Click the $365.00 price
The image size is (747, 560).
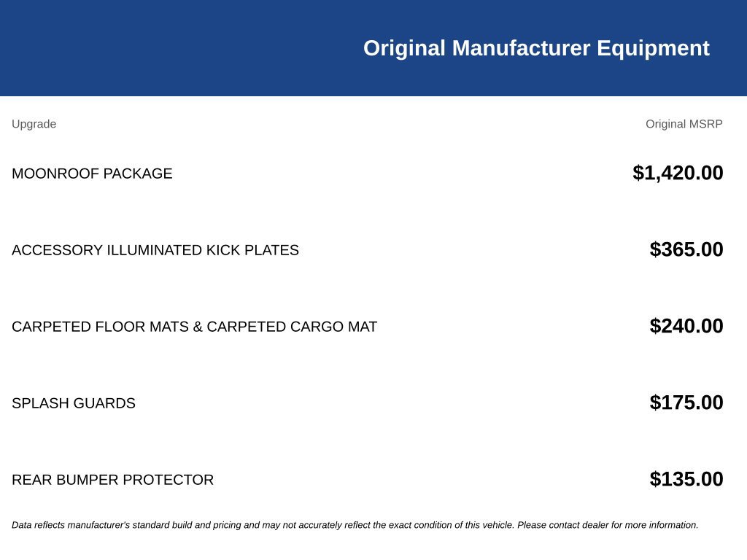click(686, 249)
